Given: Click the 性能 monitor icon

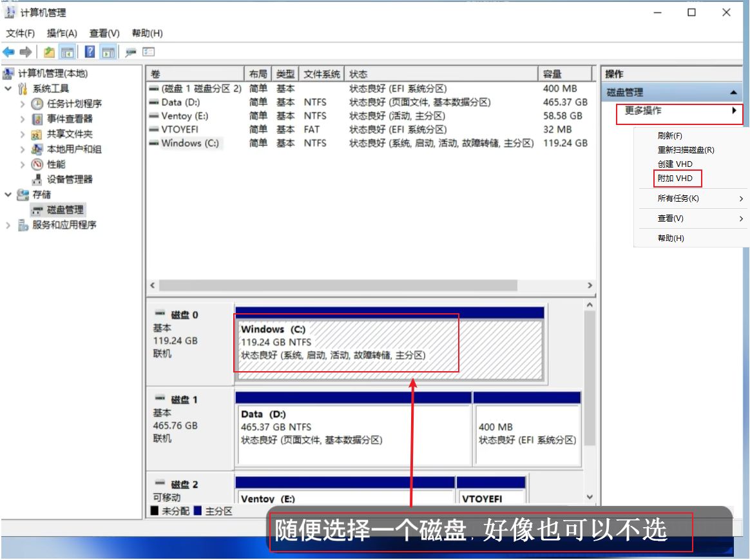Looking at the screenshot, I should [37, 164].
